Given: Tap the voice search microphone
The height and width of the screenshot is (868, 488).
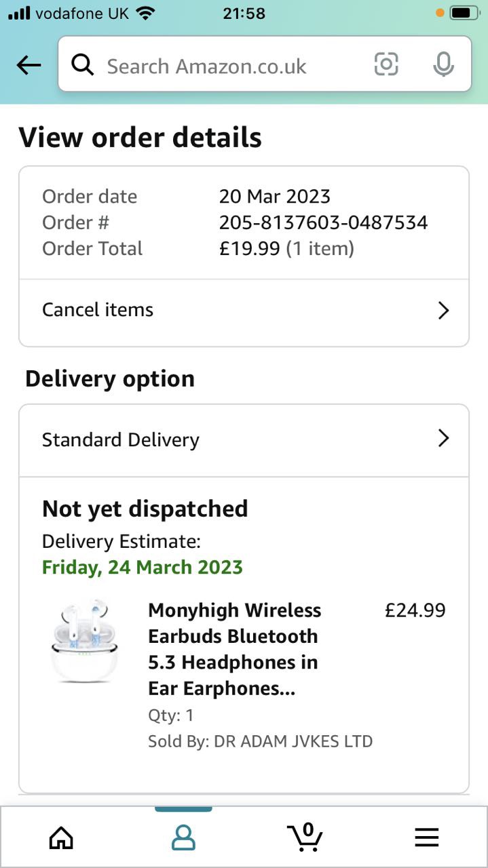Looking at the screenshot, I should click(443, 64).
